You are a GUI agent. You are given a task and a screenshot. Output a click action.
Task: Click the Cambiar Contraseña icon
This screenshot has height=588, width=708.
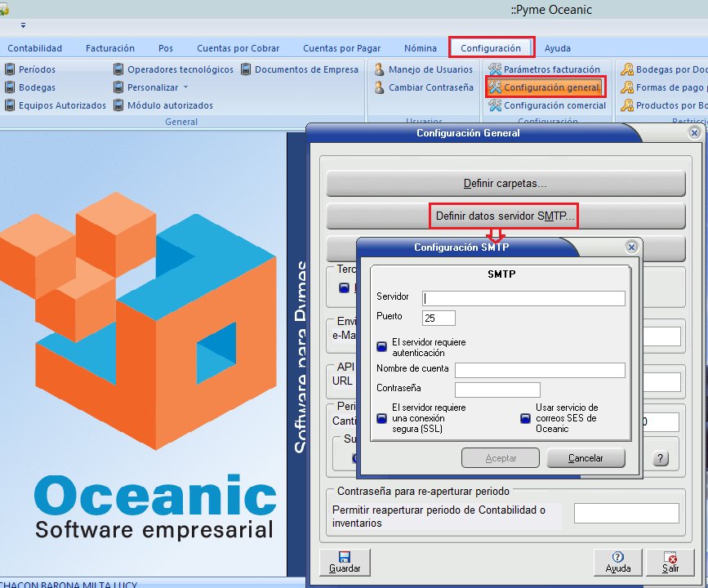click(380, 87)
